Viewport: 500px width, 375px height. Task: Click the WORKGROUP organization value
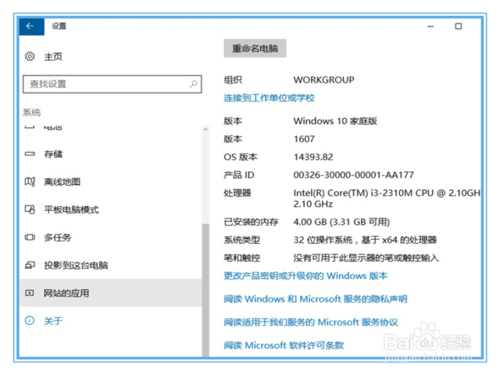[x=324, y=80]
